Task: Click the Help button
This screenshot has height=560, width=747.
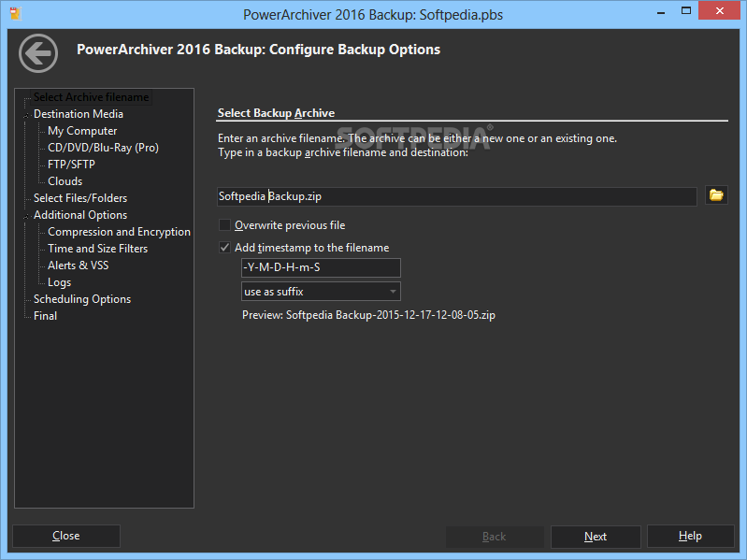Action: pyautogui.click(x=690, y=537)
